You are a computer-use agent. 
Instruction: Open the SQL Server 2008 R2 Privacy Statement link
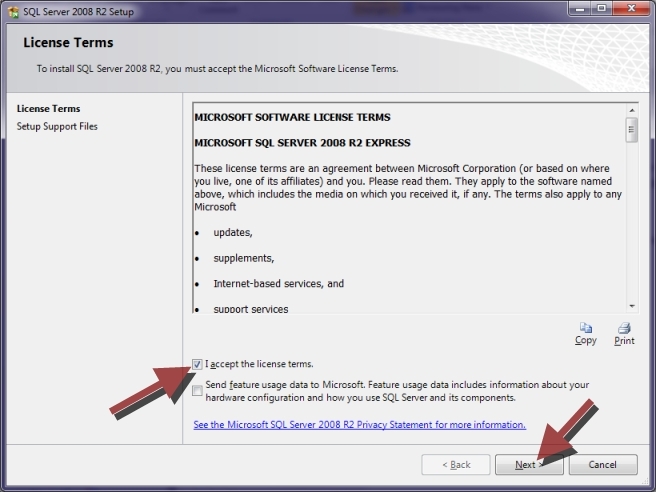359,425
